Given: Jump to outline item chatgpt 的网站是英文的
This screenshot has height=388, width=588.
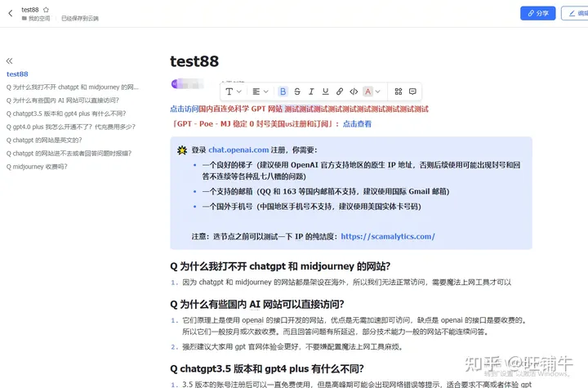Looking at the screenshot, I should (x=44, y=140).
